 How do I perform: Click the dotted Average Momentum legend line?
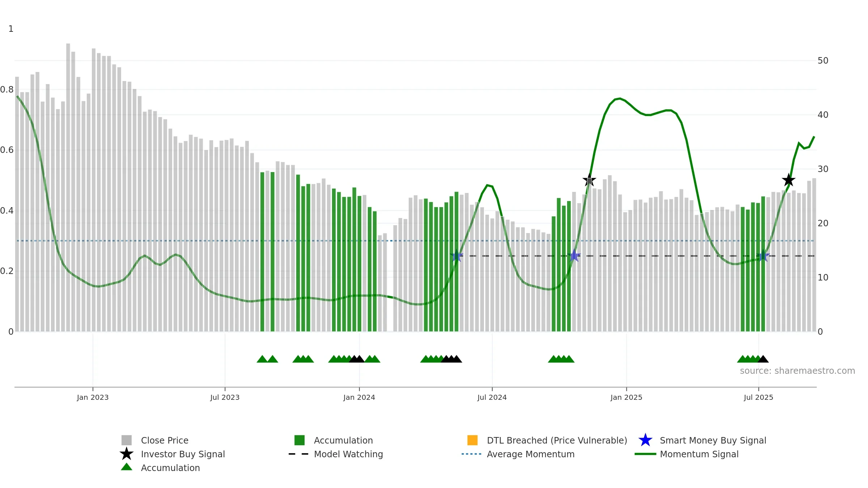click(x=472, y=454)
